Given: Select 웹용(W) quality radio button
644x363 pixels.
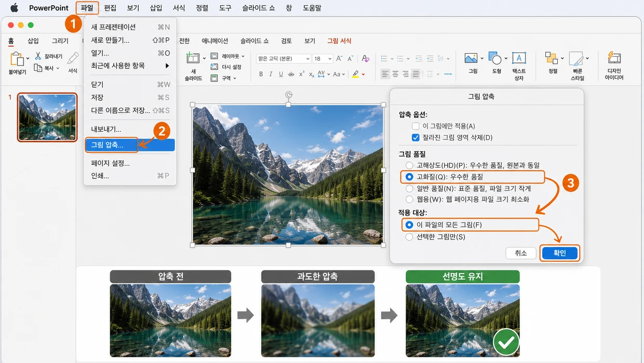Looking at the screenshot, I should pos(409,199).
